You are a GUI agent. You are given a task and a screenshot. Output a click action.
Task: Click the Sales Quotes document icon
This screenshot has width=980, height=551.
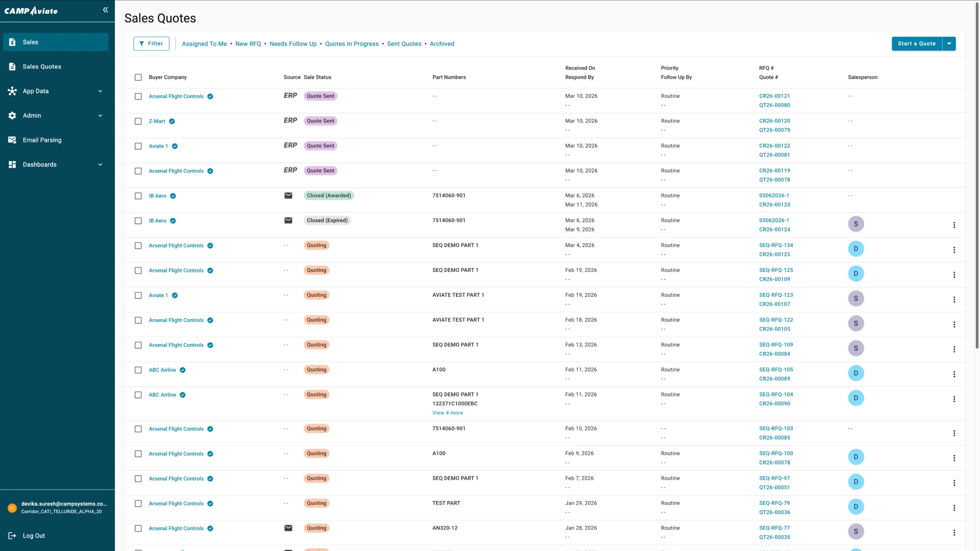(12, 67)
